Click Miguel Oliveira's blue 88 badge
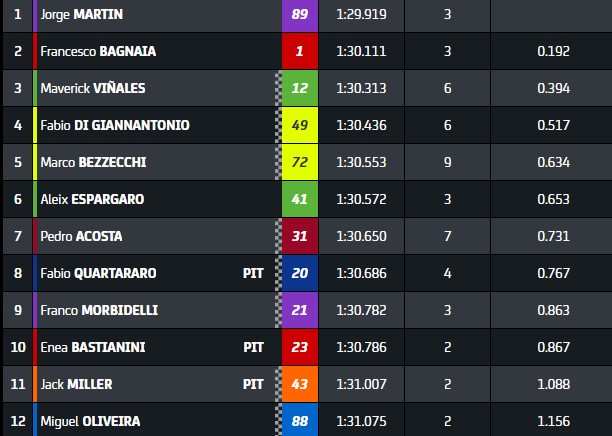This screenshot has width=612, height=436. point(300,421)
